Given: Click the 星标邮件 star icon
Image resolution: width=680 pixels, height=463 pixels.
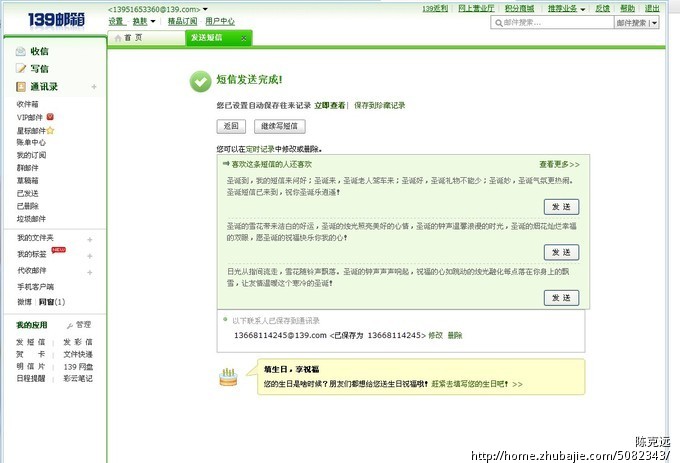Looking at the screenshot, I should tap(50, 130).
